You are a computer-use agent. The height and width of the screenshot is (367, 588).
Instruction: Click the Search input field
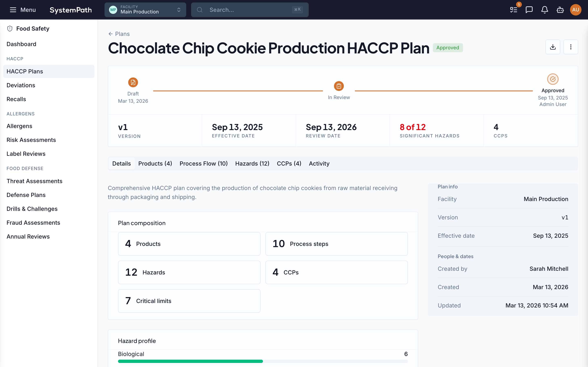249,10
